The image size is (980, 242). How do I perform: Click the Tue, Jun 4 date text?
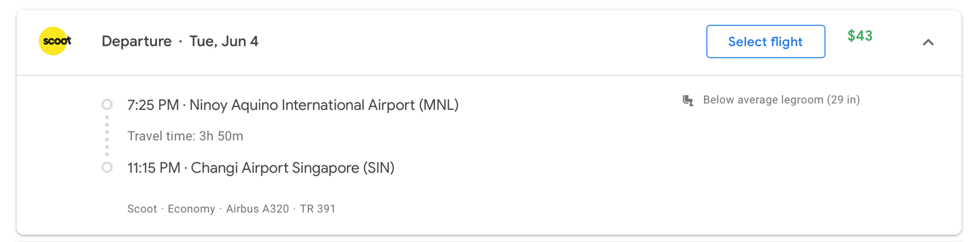click(x=224, y=41)
